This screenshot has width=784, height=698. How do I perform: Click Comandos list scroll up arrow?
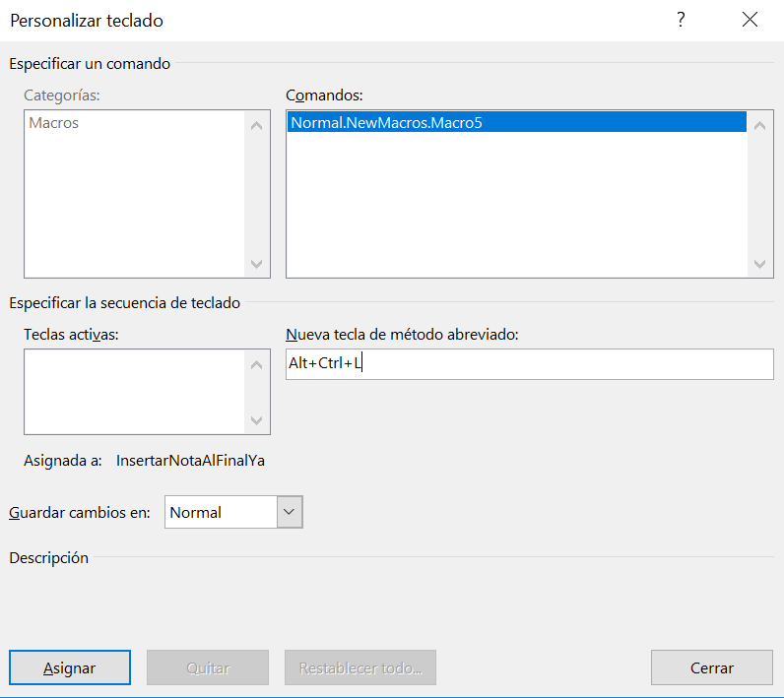(759, 125)
